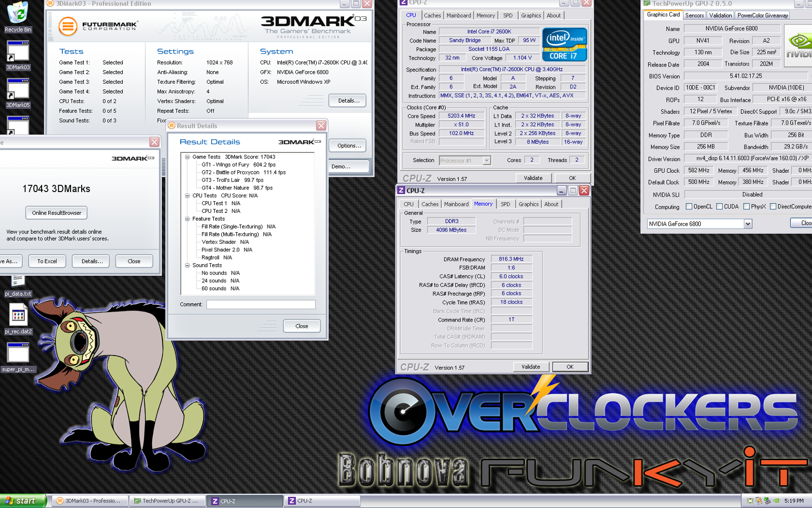Switch to Validation tab in GPU-Z
Viewport: 812px width, 508px height.
tap(720, 16)
